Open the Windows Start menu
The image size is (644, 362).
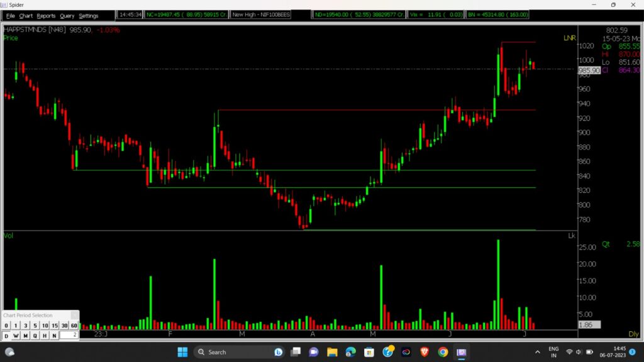tap(182, 352)
